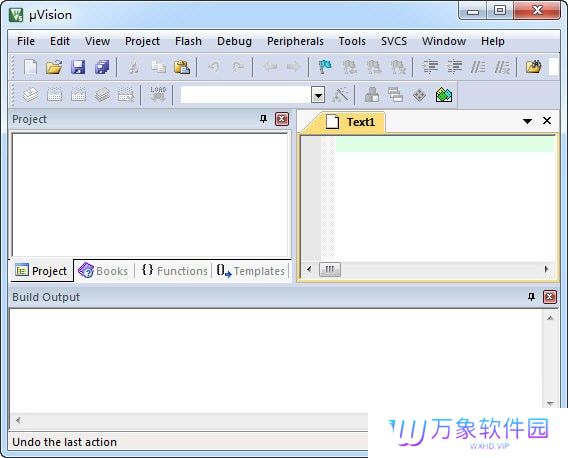Close the Text1 editor document

tap(547, 121)
